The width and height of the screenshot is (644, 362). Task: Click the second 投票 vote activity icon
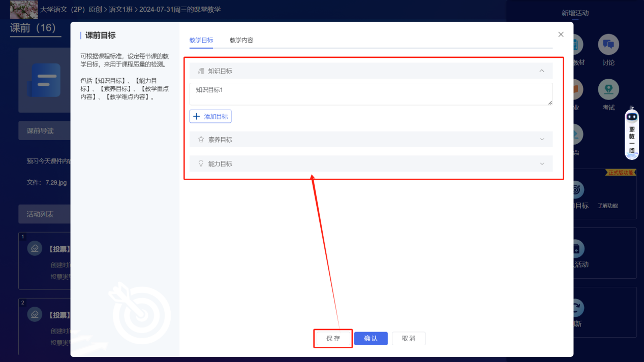click(x=35, y=314)
